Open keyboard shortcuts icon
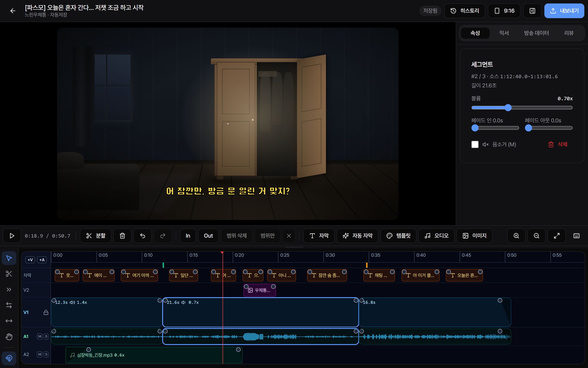The height and width of the screenshot is (368, 588). pyautogui.click(x=576, y=236)
